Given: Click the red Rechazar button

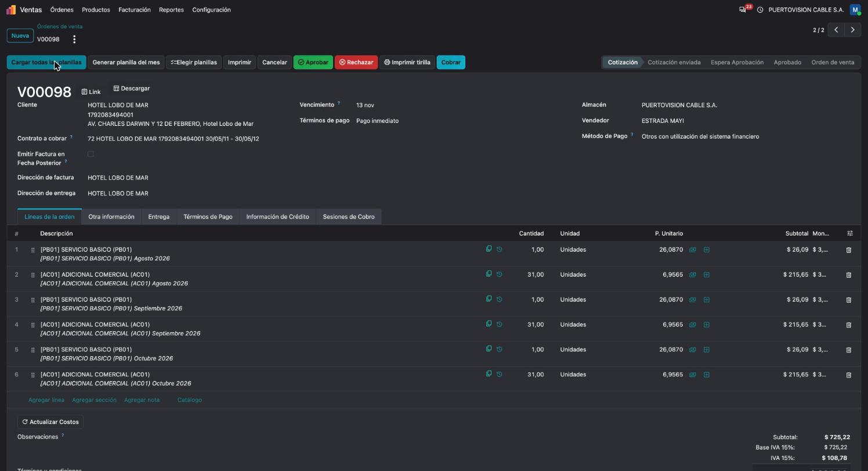Looking at the screenshot, I should coord(356,62).
